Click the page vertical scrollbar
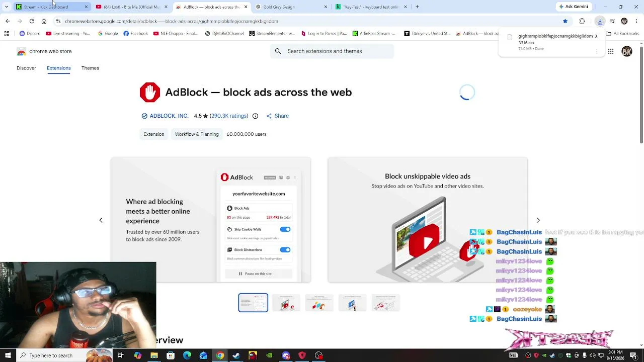The height and width of the screenshot is (362, 644). [x=641, y=96]
